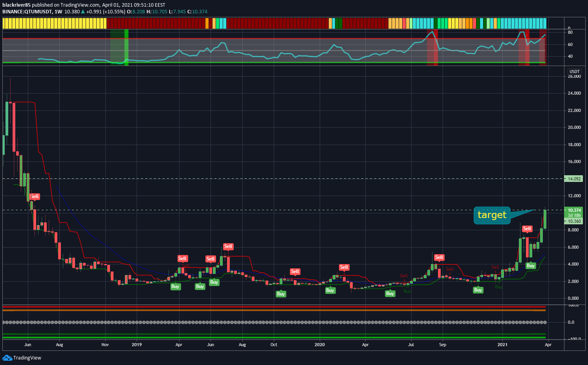Viewport: 588px width, 365px height.
Task: Click the change value '+0.991 (+10.55%)'
Action: coord(106,12)
